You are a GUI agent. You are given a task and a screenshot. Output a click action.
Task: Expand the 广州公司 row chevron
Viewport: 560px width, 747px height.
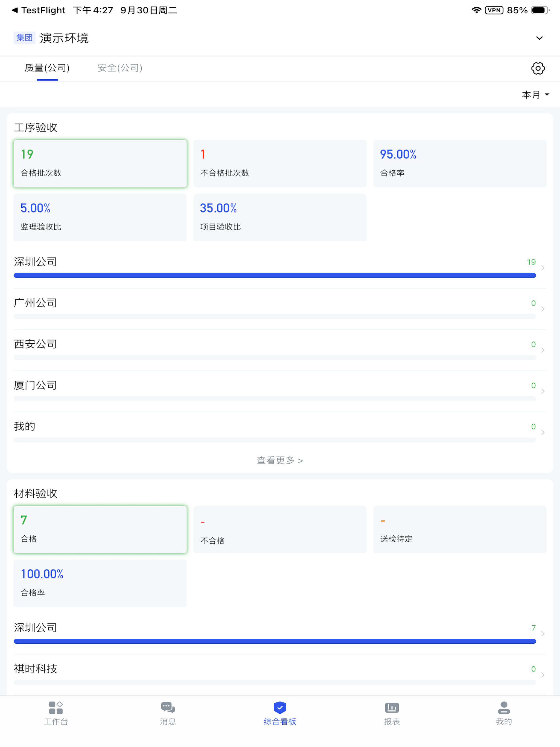point(543,309)
